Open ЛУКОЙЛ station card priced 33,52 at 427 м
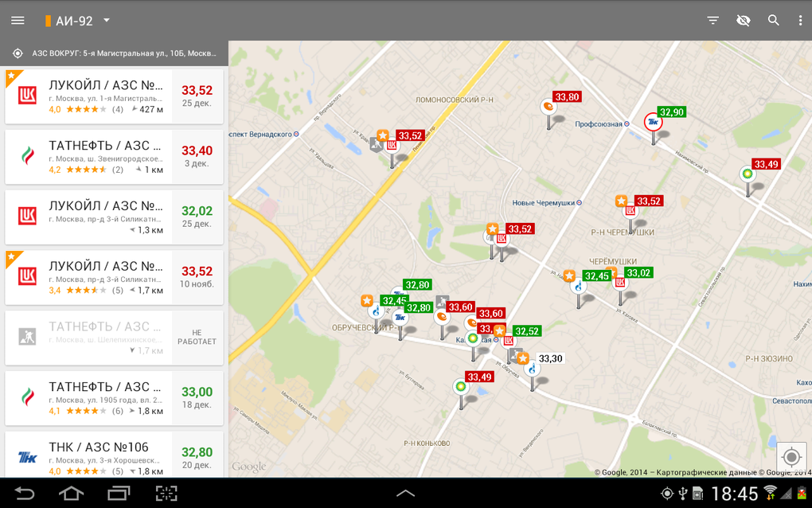 (x=114, y=97)
